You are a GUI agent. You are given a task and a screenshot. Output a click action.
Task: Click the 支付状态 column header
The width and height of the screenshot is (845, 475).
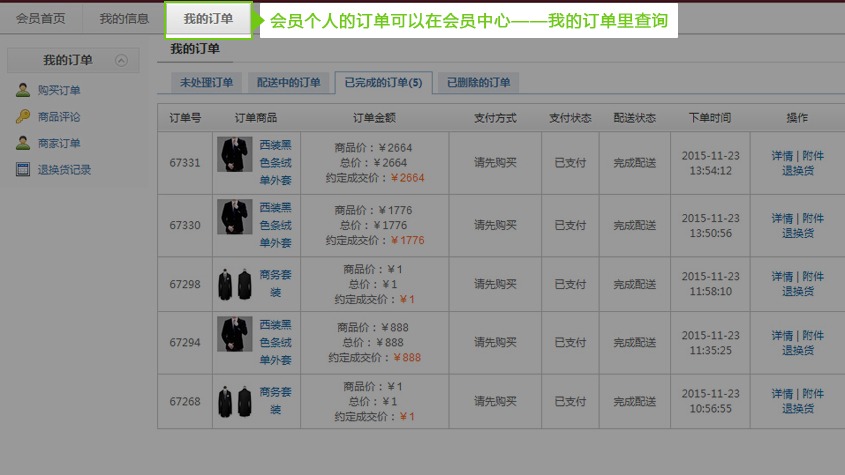coord(570,118)
